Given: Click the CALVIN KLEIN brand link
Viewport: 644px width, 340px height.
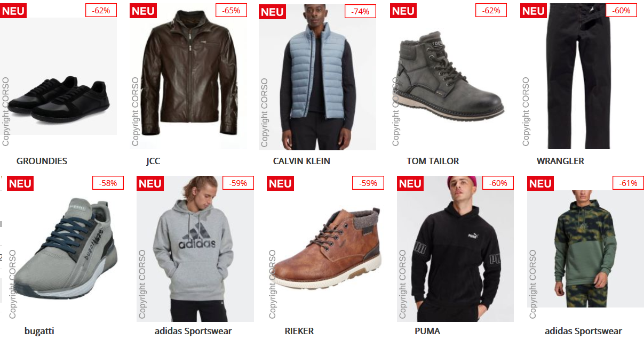Looking at the screenshot, I should tap(301, 161).
